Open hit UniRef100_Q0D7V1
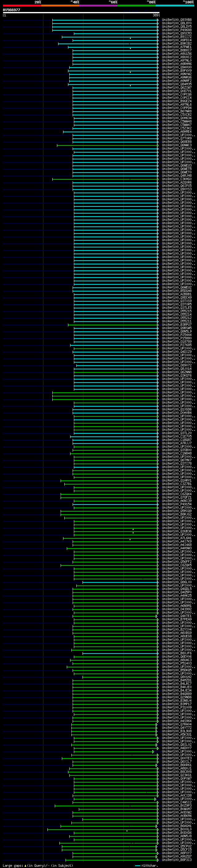Viewport: 197px width, 868px height. point(176,91)
